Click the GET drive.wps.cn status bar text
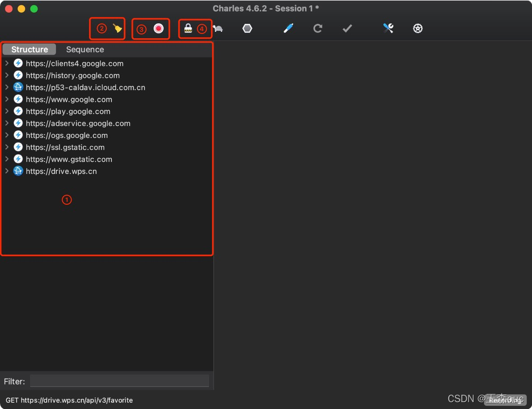 [x=69, y=400]
